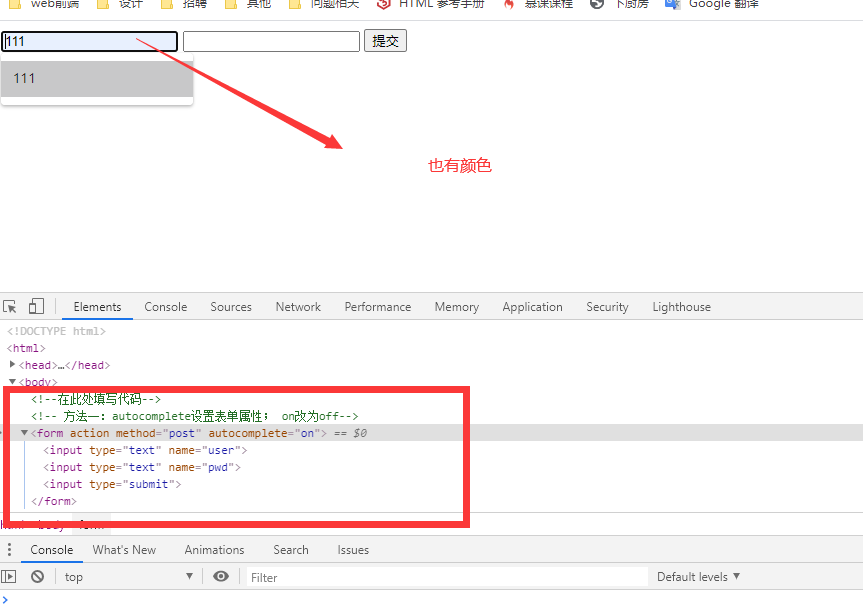This screenshot has width=863, height=610.
Task: Select the input type="submit" node
Action: pos(112,484)
